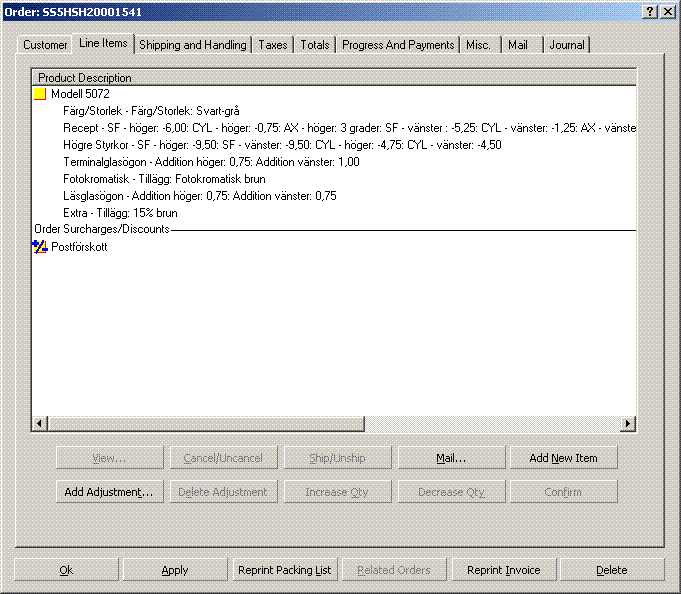
Task: Click the yellow Modell 5072 item icon
Action: (40, 94)
